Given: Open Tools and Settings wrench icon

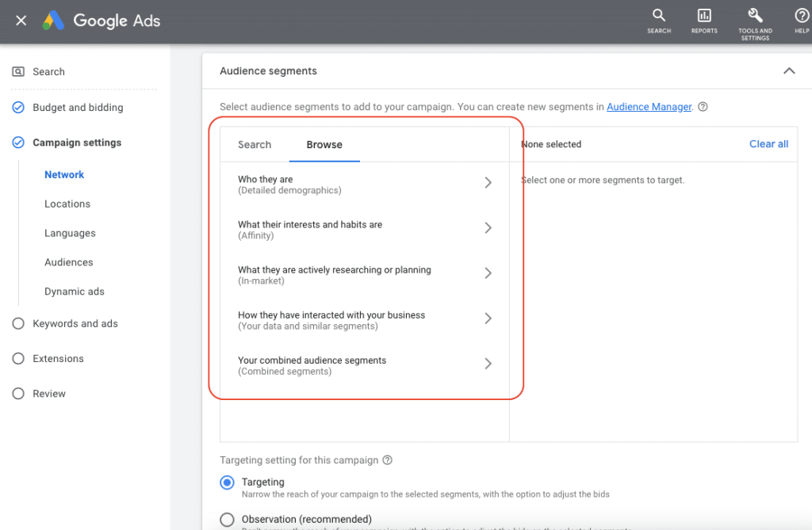Looking at the screenshot, I should pyautogui.click(x=755, y=16).
